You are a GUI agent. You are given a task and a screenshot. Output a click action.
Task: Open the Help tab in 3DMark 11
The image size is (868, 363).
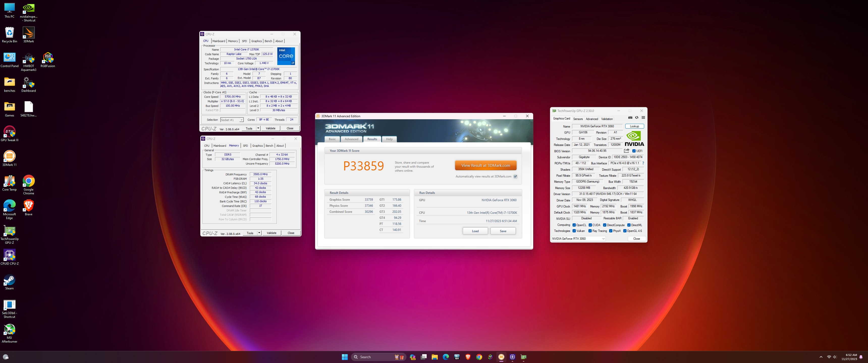[389, 139]
